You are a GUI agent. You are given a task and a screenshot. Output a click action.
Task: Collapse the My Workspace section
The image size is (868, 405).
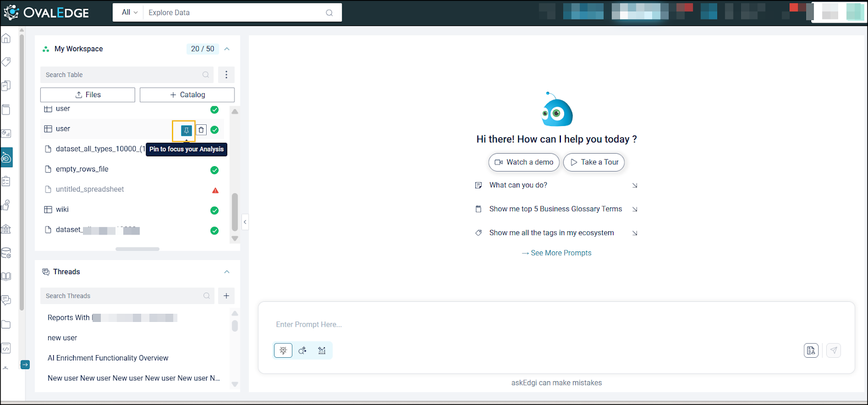pos(227,49)
